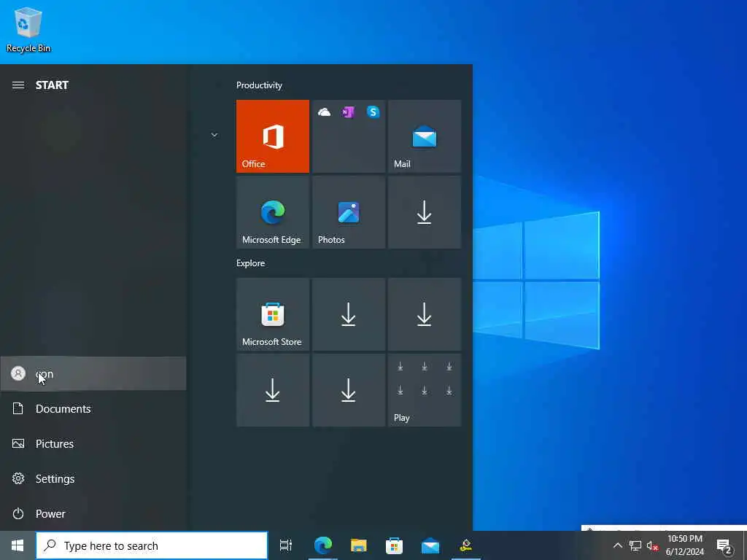Click the Skype icon in tile folder

point(373,112)
